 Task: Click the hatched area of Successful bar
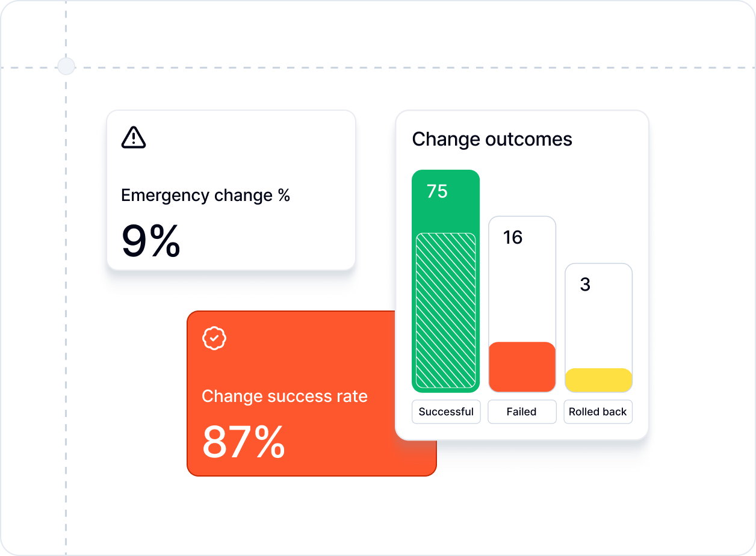(446, 310)
